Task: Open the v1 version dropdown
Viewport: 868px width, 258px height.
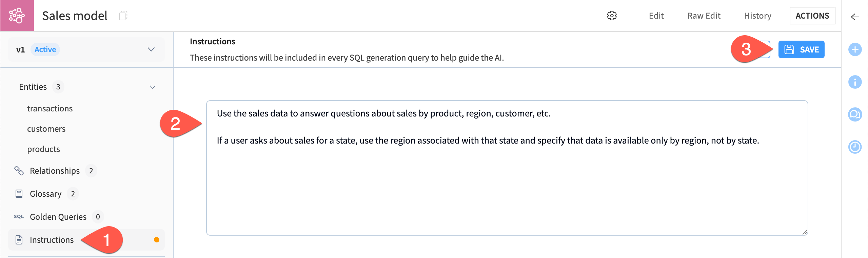Action: [151, 49]
